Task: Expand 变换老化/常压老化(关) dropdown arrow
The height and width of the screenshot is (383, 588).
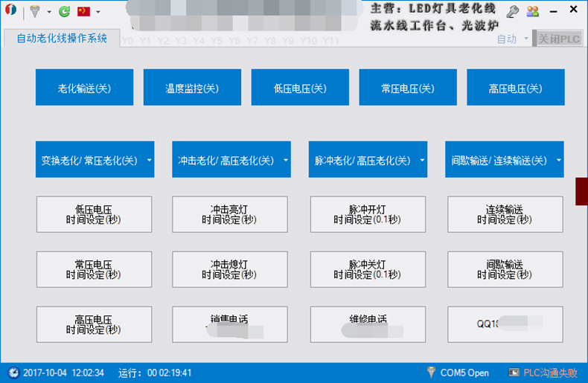Action: [148, 160]
